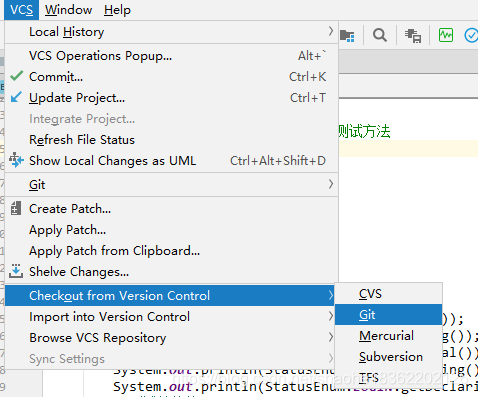Viewport: 478px width, 397px height.
Task: Choose Mercurial in checkout submenu
Action: [389, 336]
